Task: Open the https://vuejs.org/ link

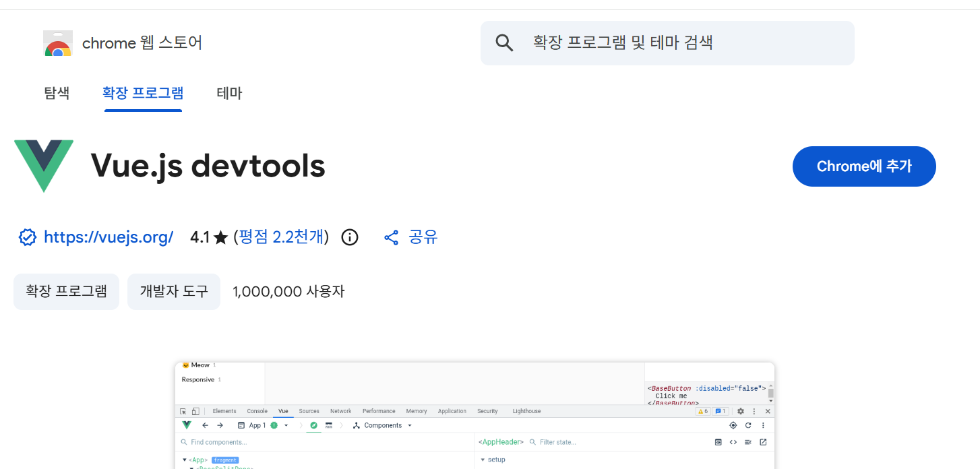Action: 109,237
